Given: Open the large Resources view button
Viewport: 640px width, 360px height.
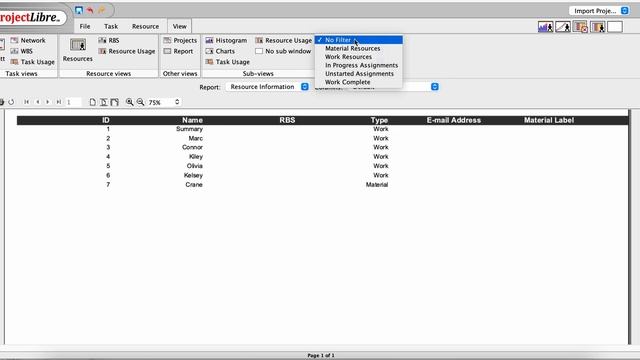Looking at the screenshot, I should 78,50.
